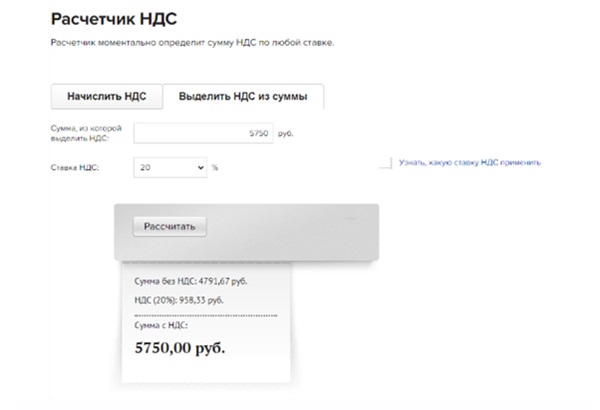600x410 pixels.
Task: Switch to the Начислить НДС tab
Action: click(x=107, y=97)
